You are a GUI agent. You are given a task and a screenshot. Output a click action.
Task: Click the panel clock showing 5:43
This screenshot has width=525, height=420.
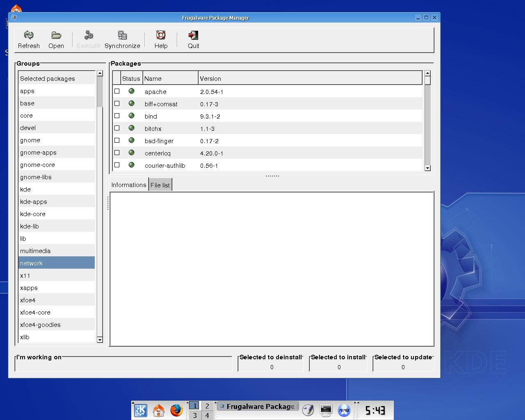tap(375, 410)
